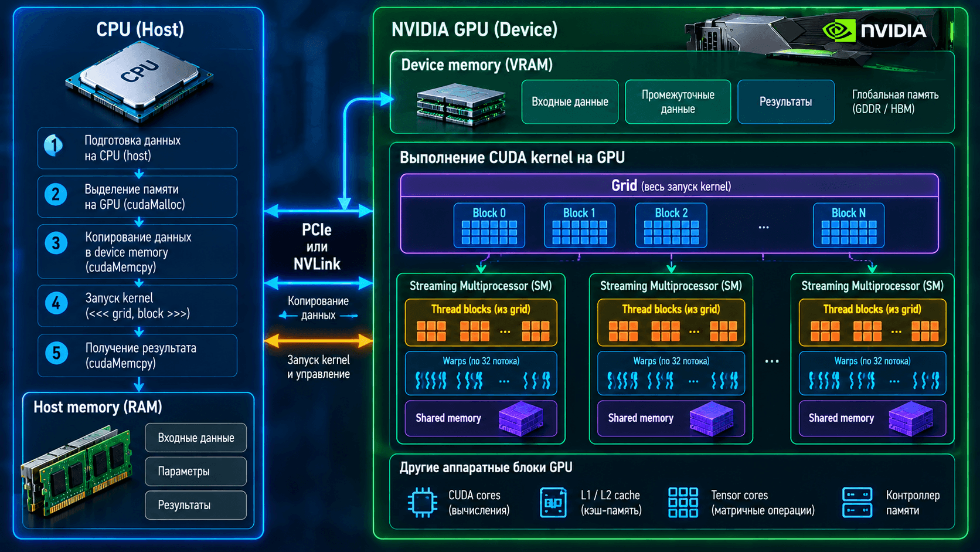The height and width of the screenshot is (552, 980).
Task: Click the 'PCIe или NVLink' label
Action: click(x=317, y=247)
